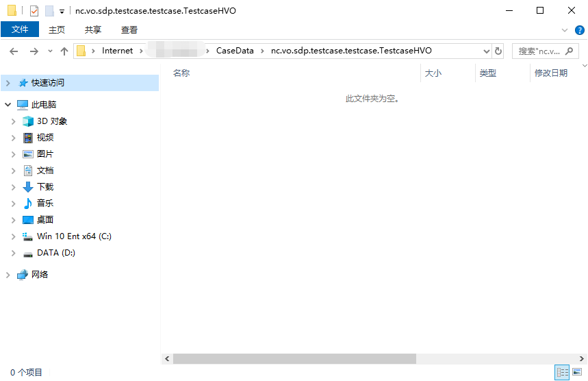Sort by the 大小 column header
The height and width of the screenshot is (381, 588).
coord(433,73)
